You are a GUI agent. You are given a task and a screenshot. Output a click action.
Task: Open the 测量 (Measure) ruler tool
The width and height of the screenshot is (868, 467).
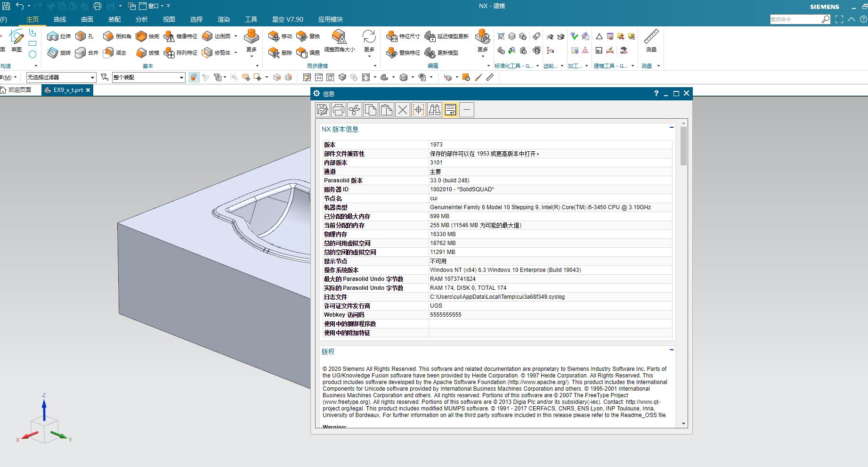click(651, 41)
